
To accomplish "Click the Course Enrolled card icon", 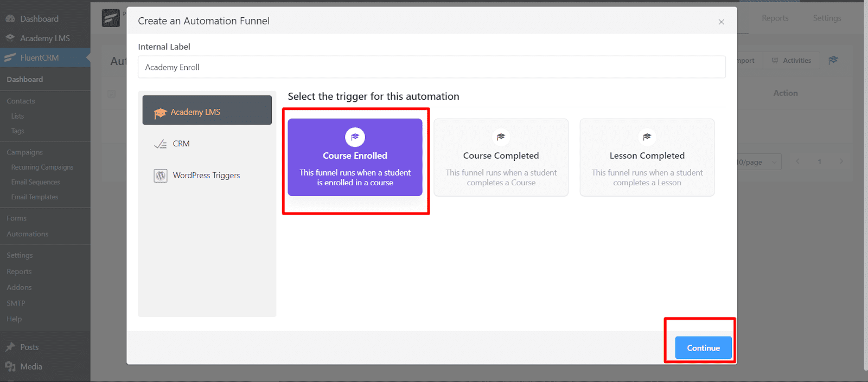I will point(355,137).
